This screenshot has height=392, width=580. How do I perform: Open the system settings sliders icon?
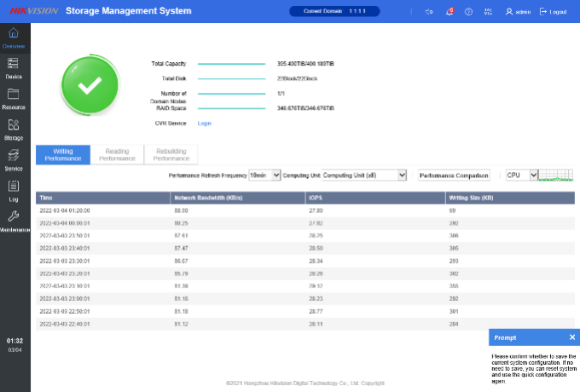[488, 12]
